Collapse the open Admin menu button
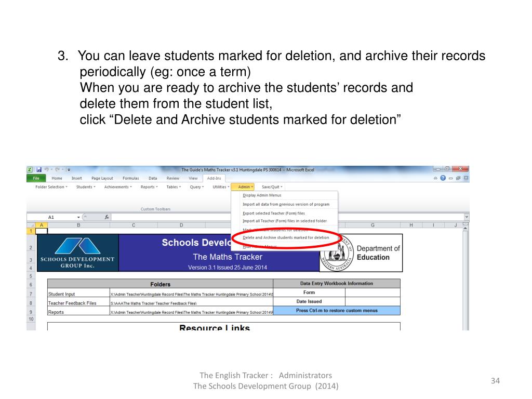Image resolution: width=532 pixels, height=399 pixels. 243,187
